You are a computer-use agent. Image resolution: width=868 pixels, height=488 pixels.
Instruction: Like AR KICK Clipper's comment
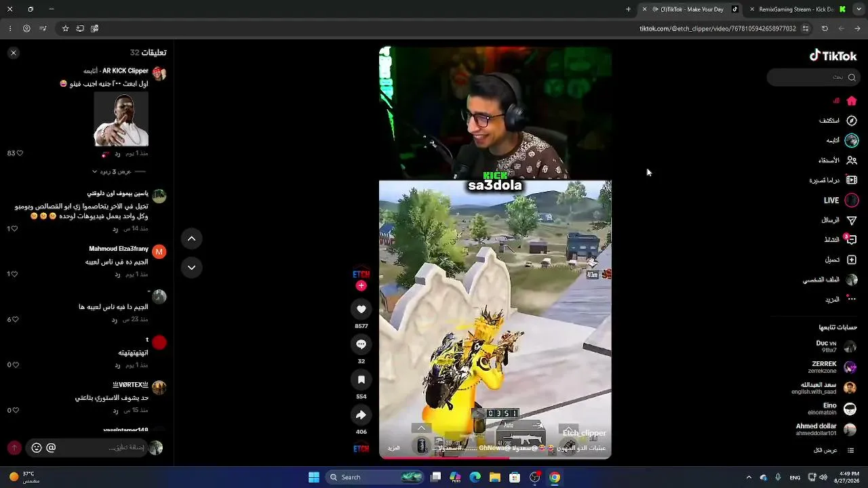[x=19, y=153]
